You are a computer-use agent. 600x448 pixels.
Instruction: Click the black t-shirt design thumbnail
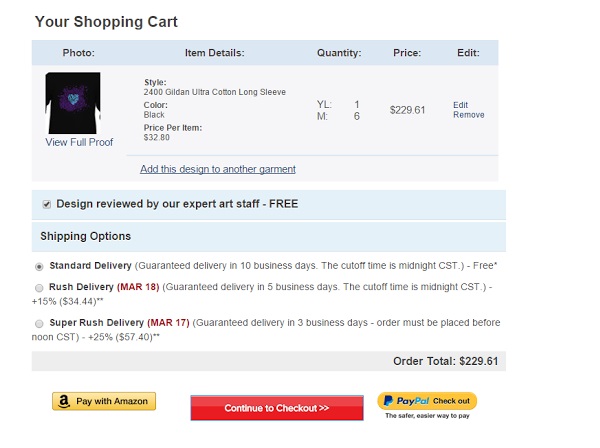click(x=73, y=104)
